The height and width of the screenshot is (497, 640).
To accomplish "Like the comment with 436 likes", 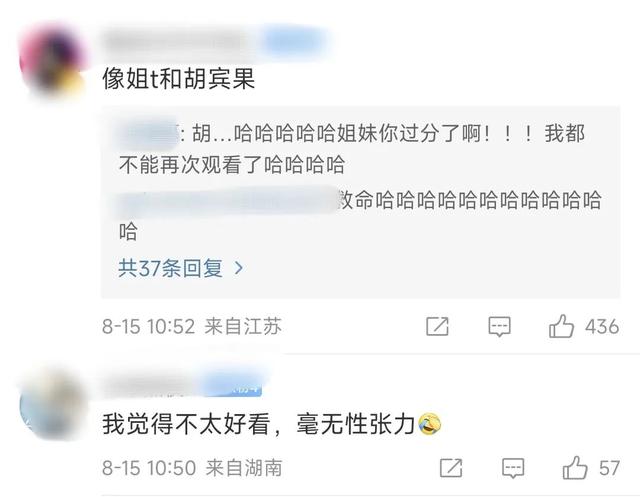I will (x=561, y=326).
